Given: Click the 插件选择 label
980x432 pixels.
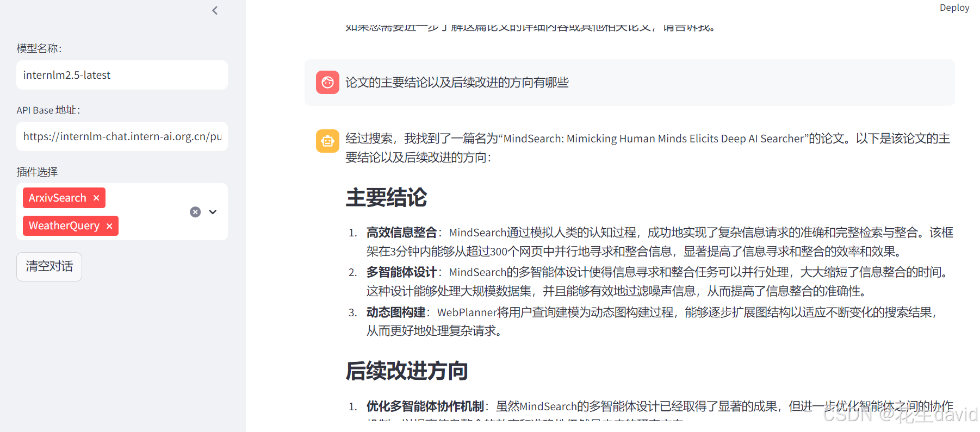Looking at the screenshot, I should tap(37, 172).
